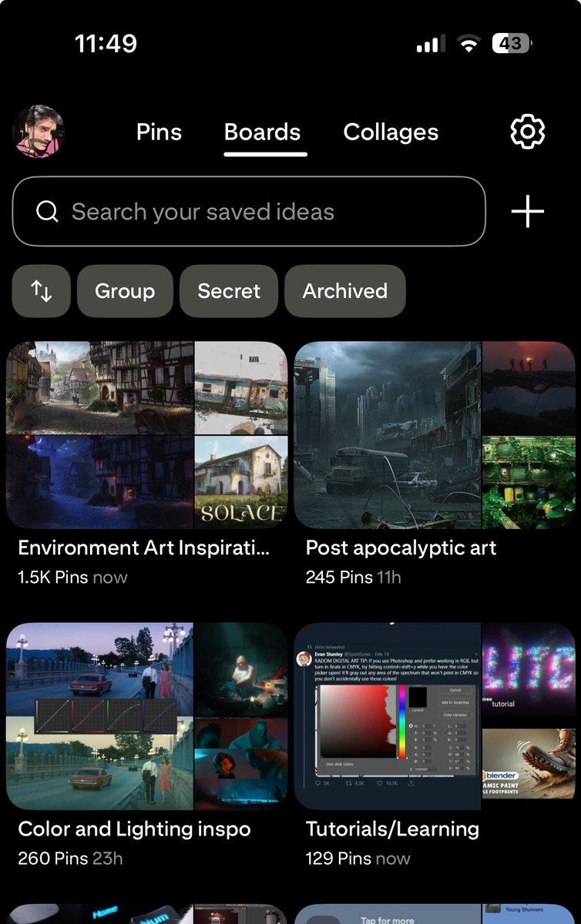Tap the 'Environment Art Inspirati...' board title

144,547
